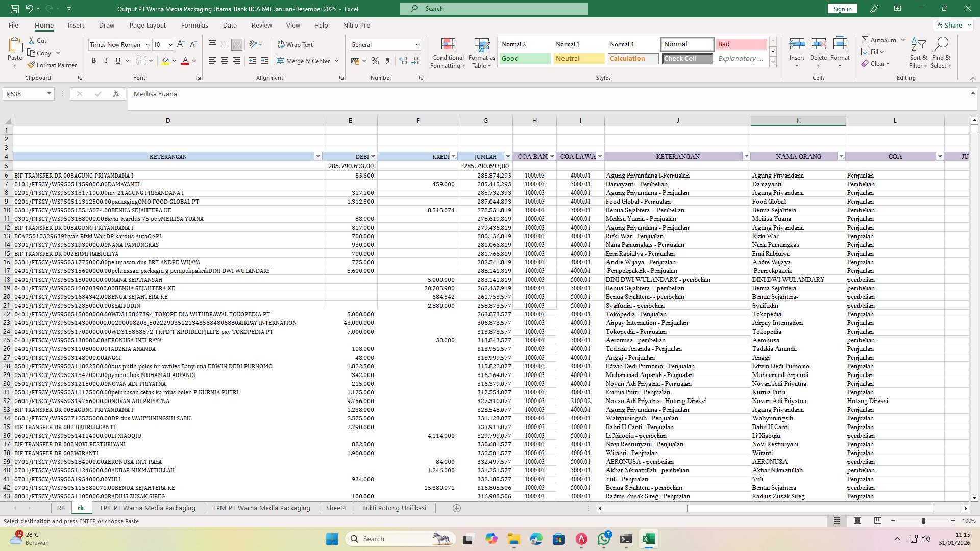Click the Share button
Screen dimensions: 980x551
coord(951,25)
